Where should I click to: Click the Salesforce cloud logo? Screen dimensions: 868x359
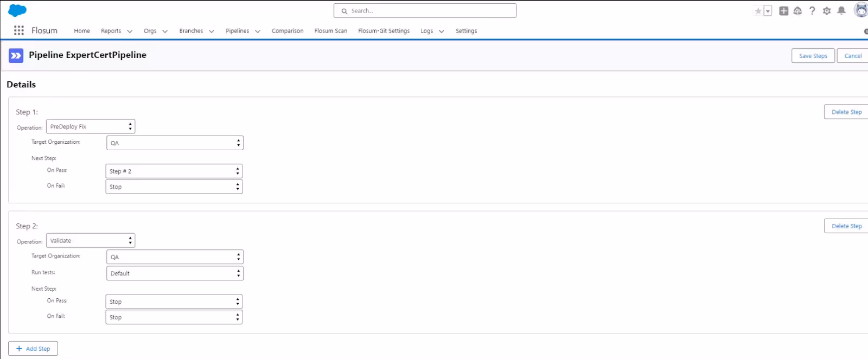pyautogui.click(x=17, y=10)
